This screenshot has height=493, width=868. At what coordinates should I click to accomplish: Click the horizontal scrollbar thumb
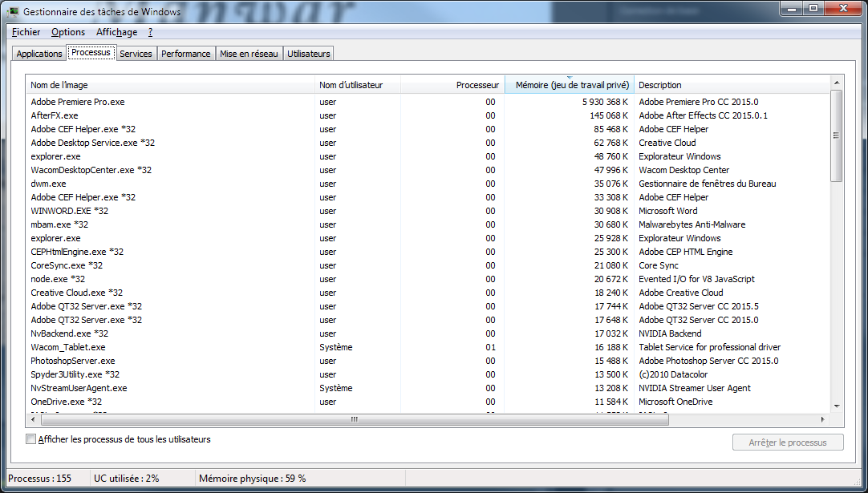point(355,419)
